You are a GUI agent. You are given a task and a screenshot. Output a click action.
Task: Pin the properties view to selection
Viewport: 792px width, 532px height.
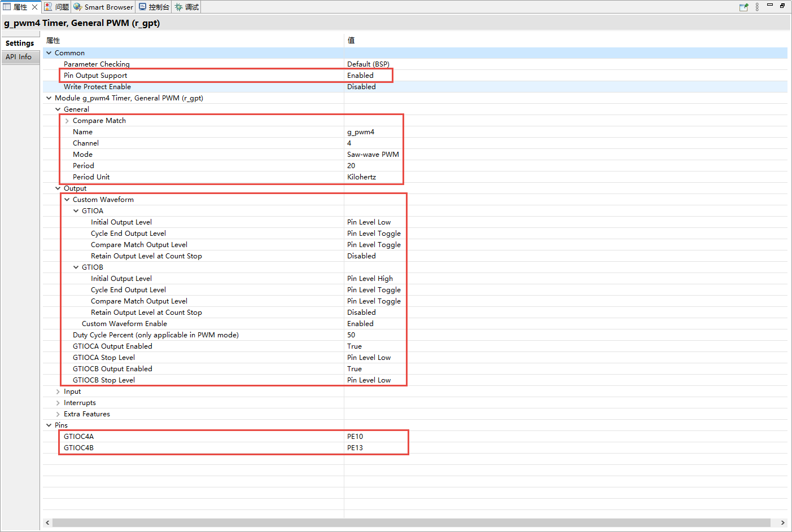coord(743,7)
